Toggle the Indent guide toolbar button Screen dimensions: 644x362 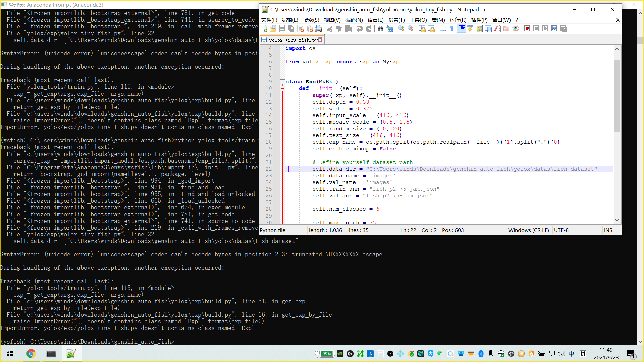[x=461, y=29]
